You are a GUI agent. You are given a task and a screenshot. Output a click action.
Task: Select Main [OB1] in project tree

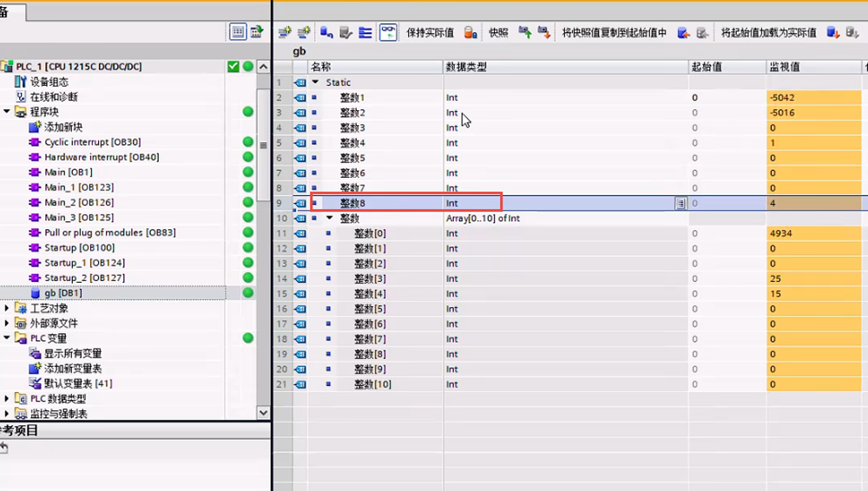pyautogui.click(x=68, y=172)
